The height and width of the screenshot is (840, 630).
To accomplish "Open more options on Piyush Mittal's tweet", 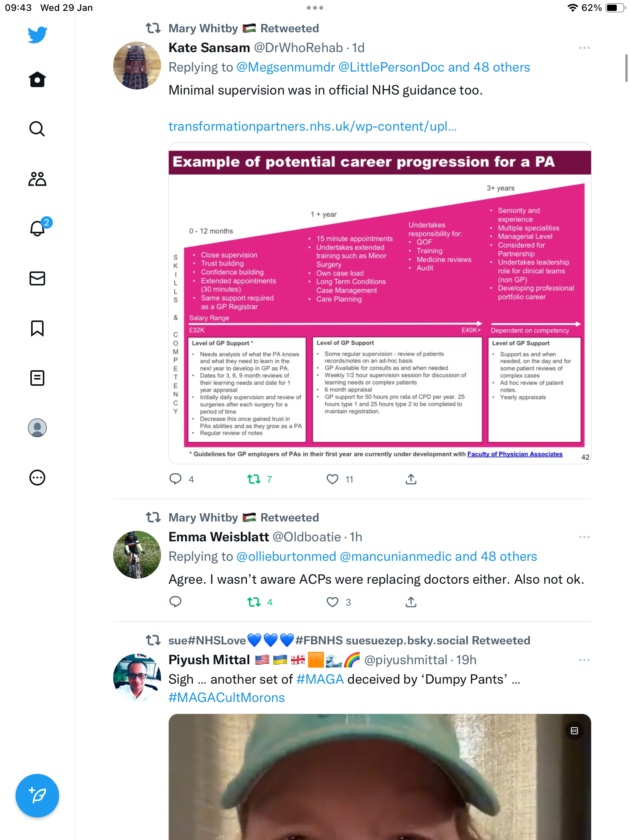I will click(584, 660).
